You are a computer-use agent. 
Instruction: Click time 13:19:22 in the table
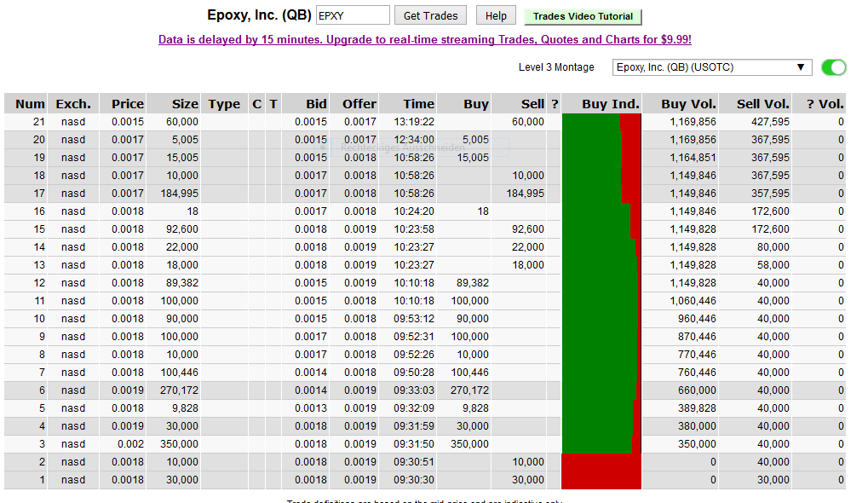414,122
